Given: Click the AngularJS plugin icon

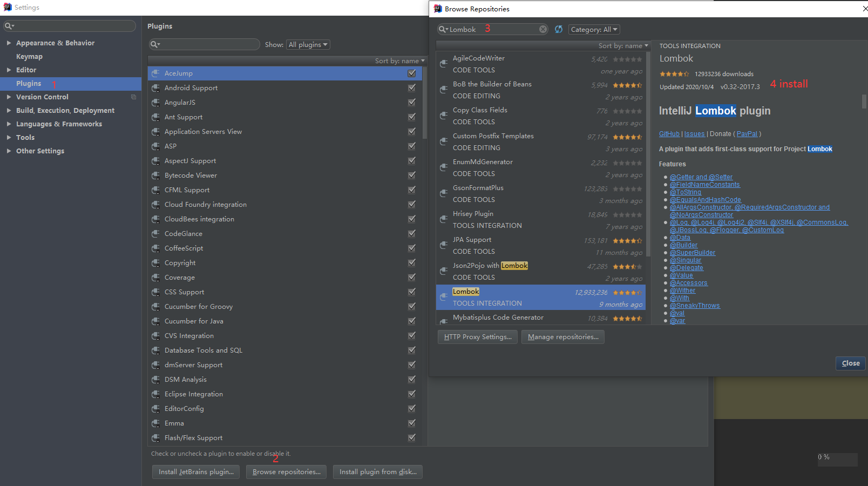Looking at the screenshot, I should [x=155, y=103].
